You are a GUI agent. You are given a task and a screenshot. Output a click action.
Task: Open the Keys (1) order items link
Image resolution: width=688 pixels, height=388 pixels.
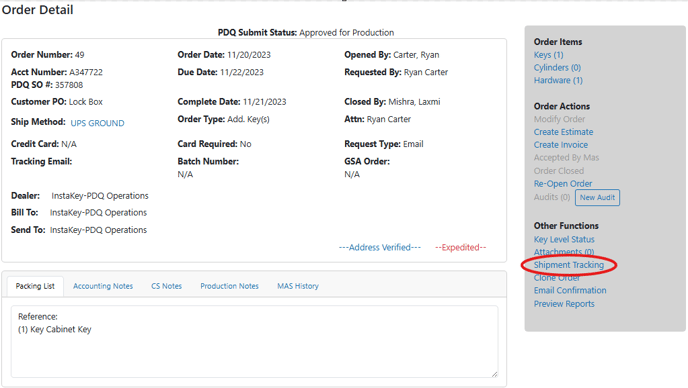pyautogui.click(x=548, y=55)
